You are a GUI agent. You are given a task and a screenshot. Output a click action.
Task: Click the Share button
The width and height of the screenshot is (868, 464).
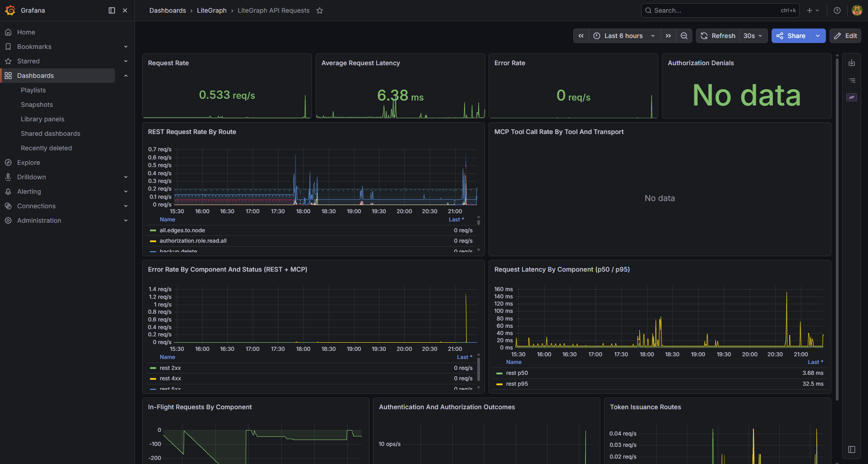(x=791, y=36)
